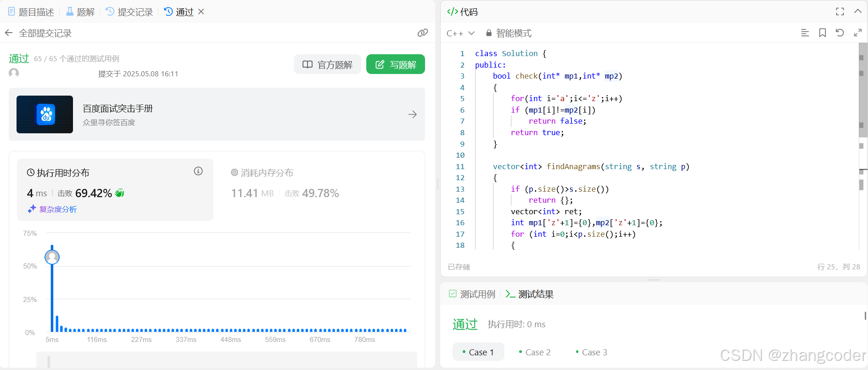Click the 代码 panel title icon
Image resolution: width=868 pixels, height=370 pixels.
[452, 11]
